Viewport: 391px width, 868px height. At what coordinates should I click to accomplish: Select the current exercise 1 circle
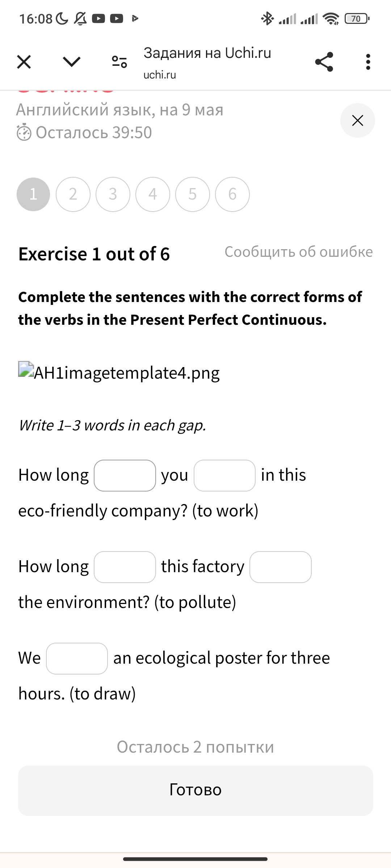tap(33, 194)
